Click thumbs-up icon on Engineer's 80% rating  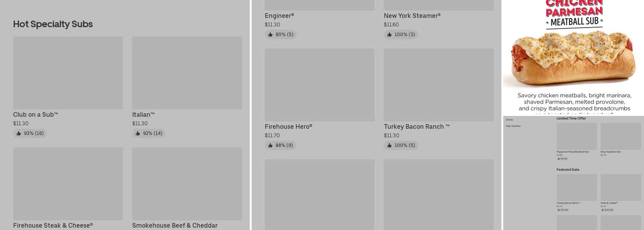pos(270,34)
